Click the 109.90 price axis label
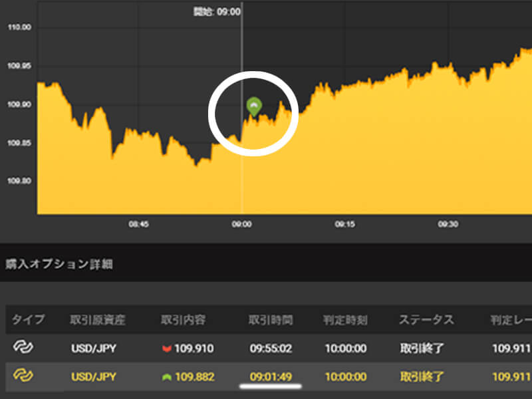 [19, 104]
